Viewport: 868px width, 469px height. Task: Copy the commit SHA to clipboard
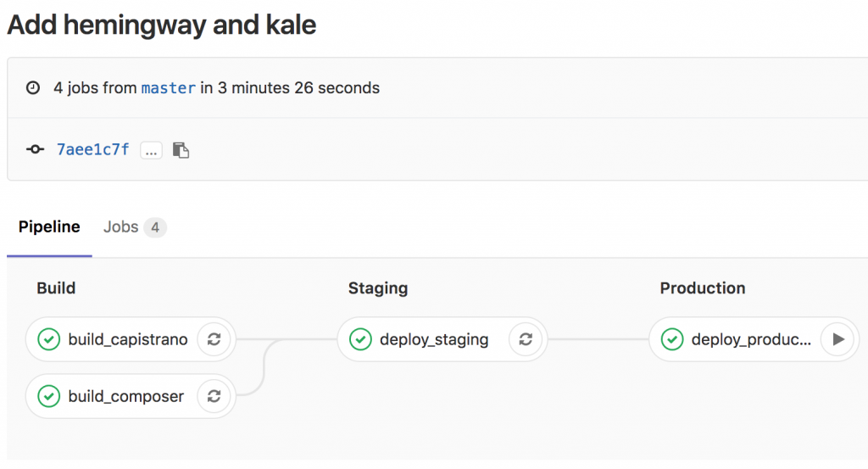pyautogui.click(x=181, y=150)
